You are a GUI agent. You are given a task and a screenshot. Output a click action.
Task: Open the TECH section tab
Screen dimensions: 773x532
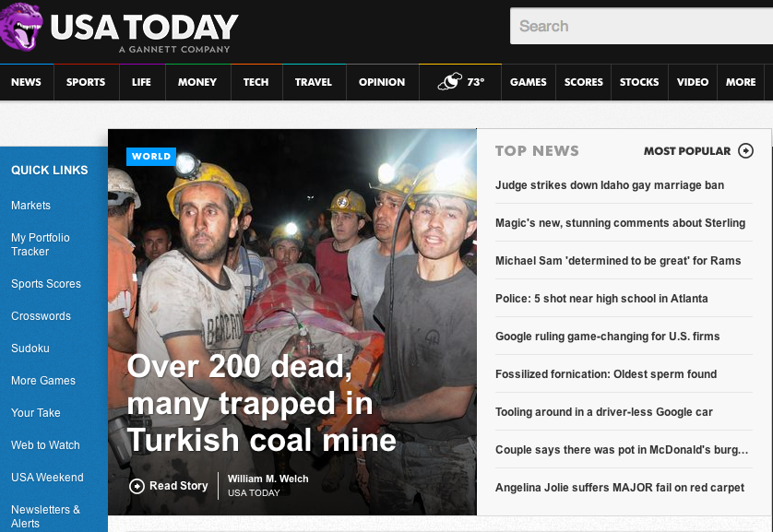256,82
